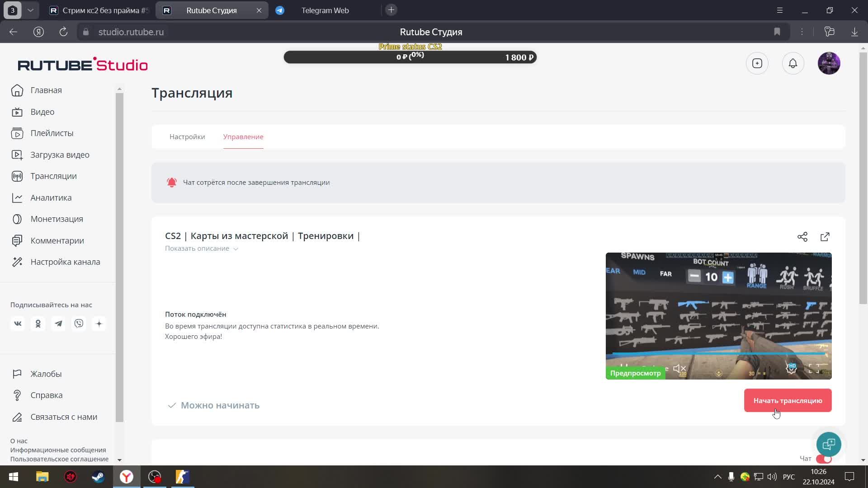The width and height of the screenshot is (868, 488).
Task: Open the VK social link icon
Action: click(x=18, y=324)
